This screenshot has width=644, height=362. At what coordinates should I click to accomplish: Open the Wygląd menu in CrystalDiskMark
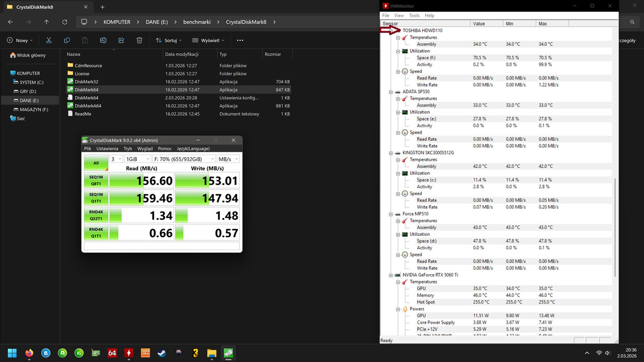pyautogui.click(x=145, y=149)
